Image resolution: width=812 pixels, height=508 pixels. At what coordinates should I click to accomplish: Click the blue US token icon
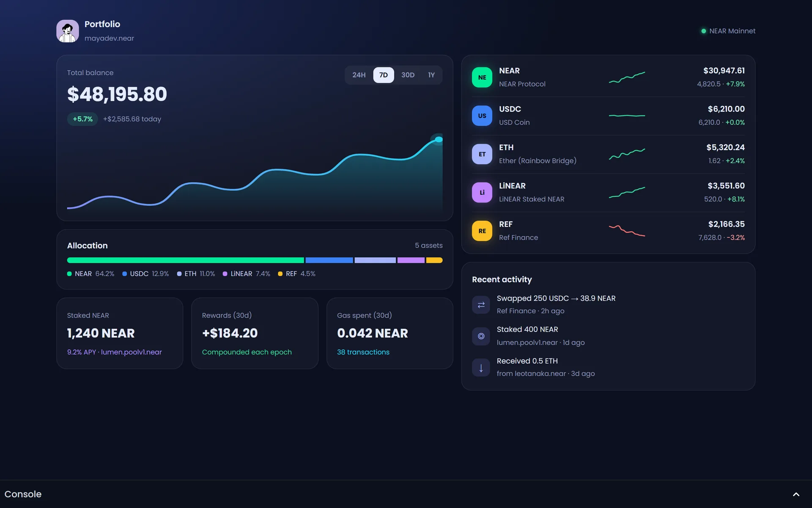tap(482, 116)
